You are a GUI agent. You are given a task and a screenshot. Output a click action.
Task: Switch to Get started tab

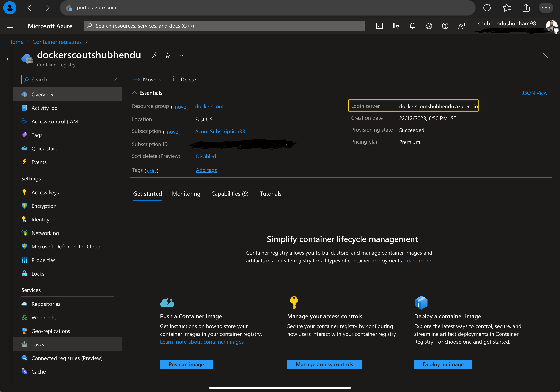[148, 194]
